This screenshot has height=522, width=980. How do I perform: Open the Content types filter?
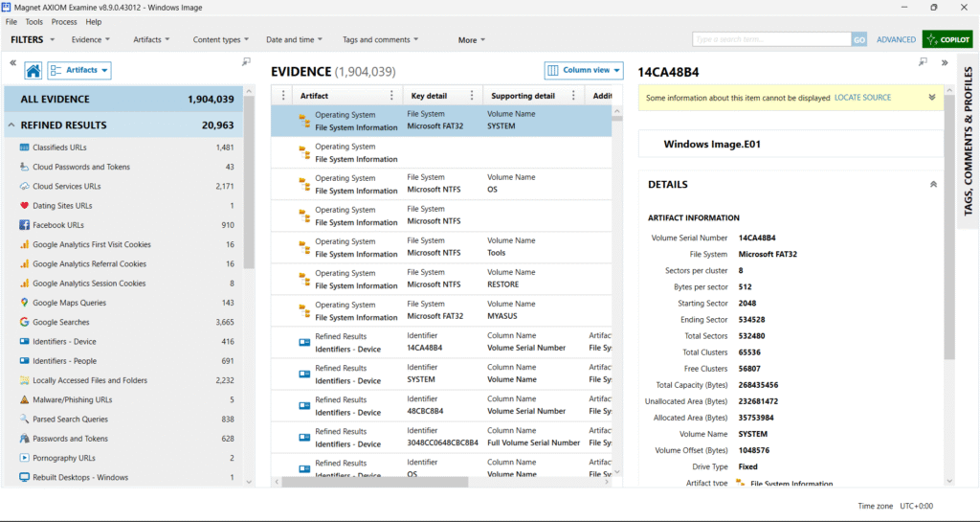click(221, 39)
